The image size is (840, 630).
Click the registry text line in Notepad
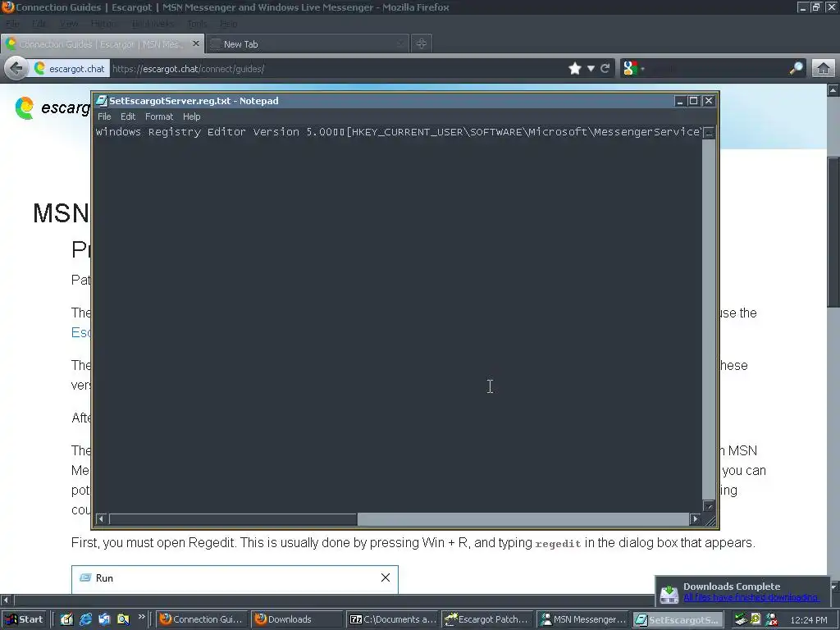coord(398,132)
